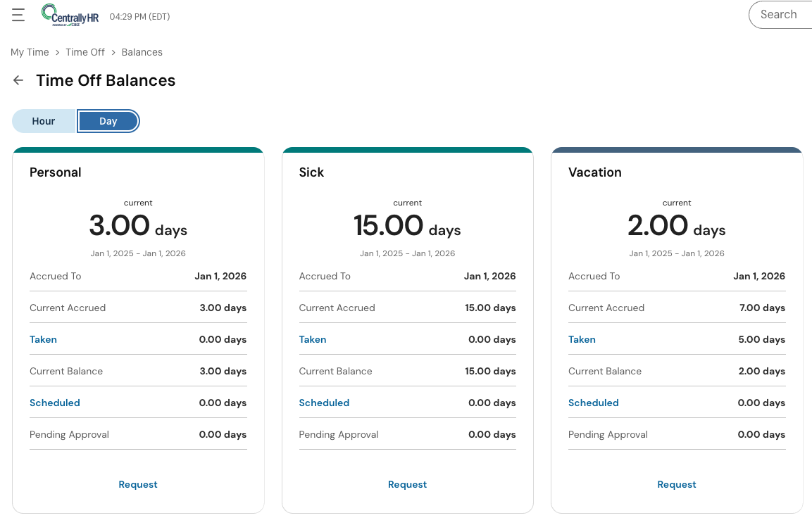Open Scheduled link in Personal card

click(55, 403)
